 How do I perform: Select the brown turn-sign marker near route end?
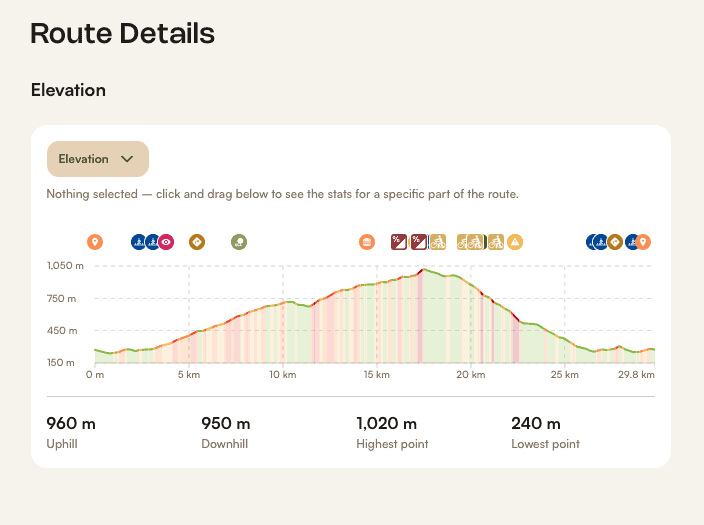pos(615,242)
